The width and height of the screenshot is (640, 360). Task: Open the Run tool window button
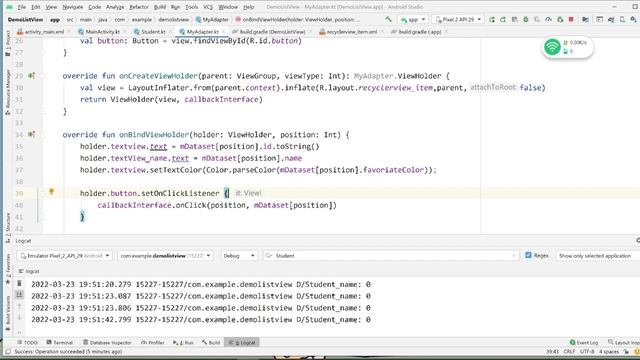183,342
